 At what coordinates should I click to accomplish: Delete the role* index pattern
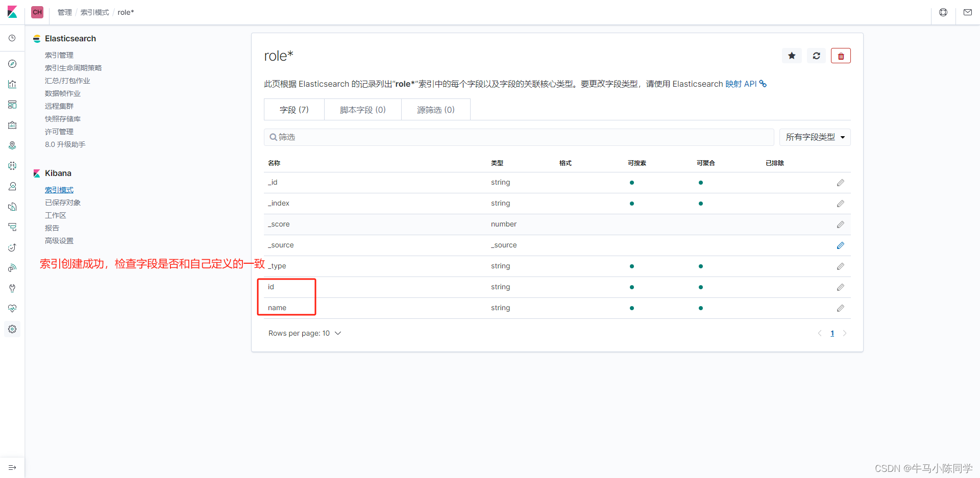pyautogui.click(x=841, y=56)
